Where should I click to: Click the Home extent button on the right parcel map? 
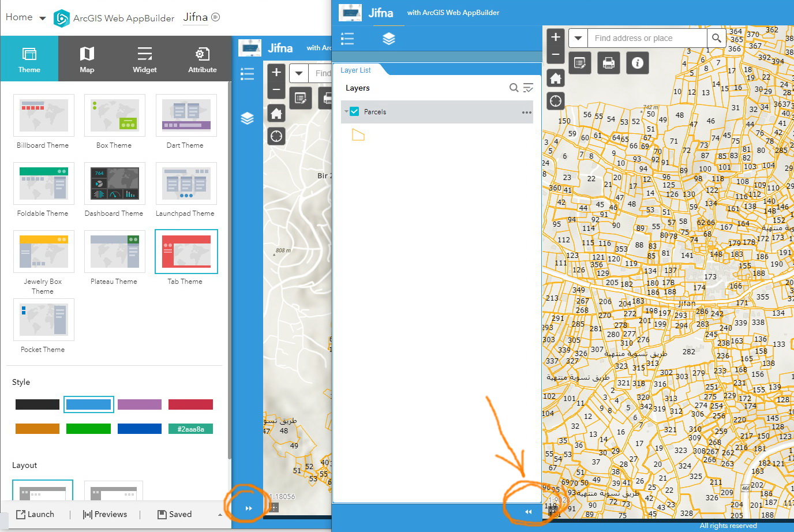[x=556, y=78]
